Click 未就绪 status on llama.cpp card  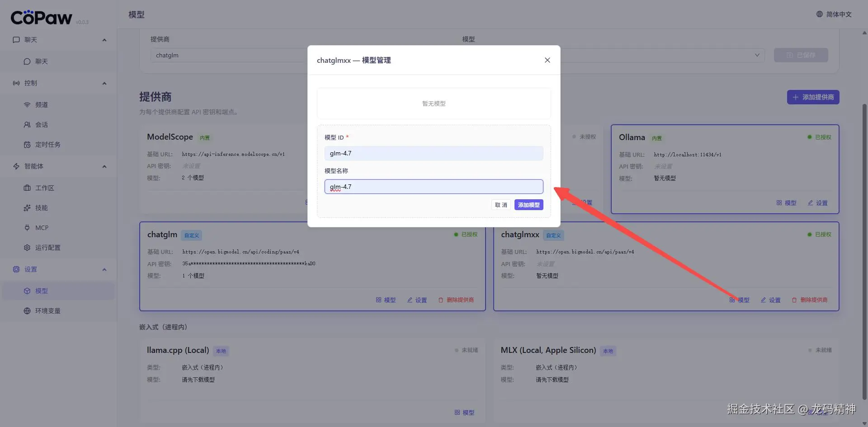click(466, 350)
